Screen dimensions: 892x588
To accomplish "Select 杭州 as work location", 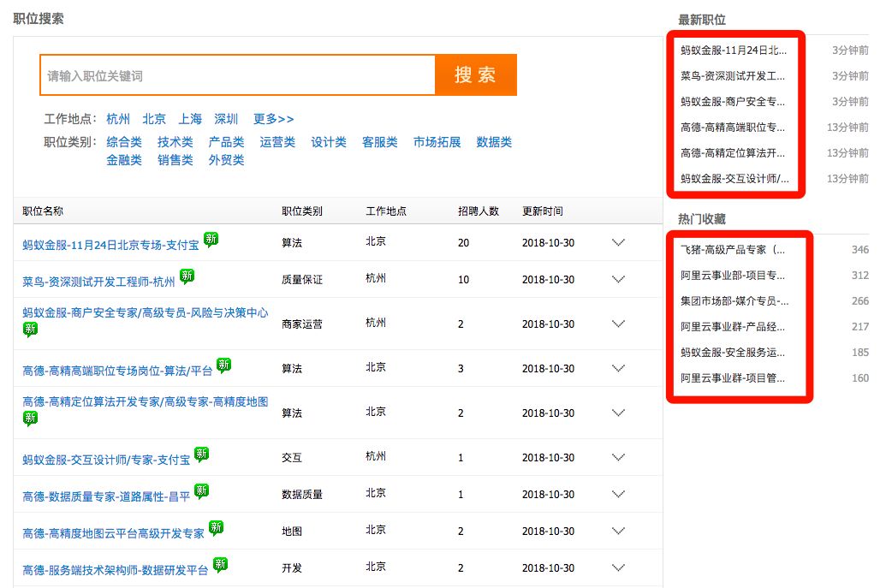I will (x=118, y=119).
